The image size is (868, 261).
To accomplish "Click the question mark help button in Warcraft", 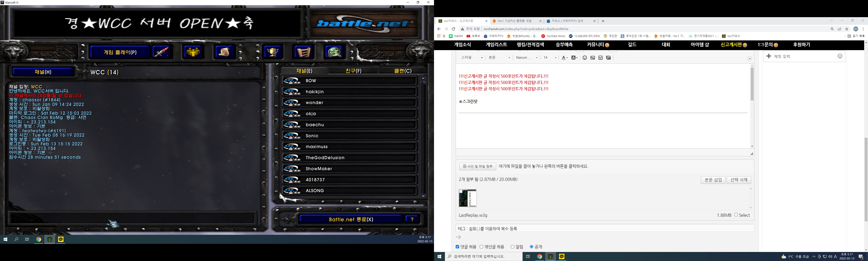I will pyautogui.click(x=412, y=219).
